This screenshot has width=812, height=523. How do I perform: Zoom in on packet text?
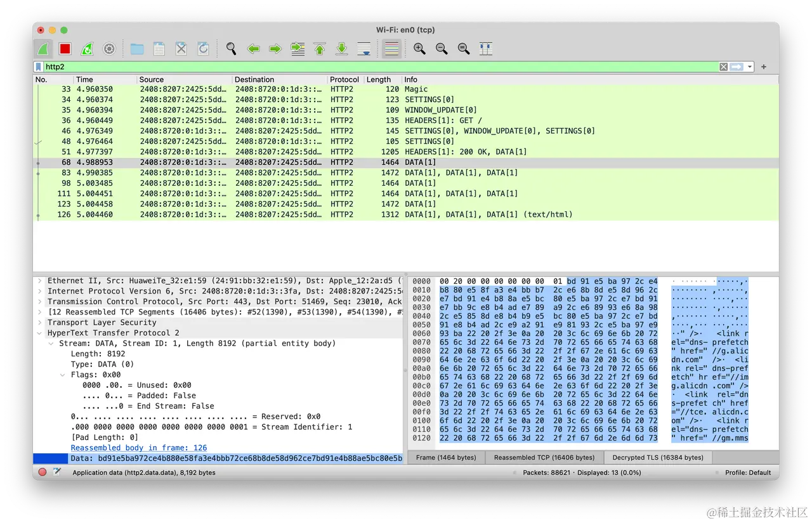point(419,49)
